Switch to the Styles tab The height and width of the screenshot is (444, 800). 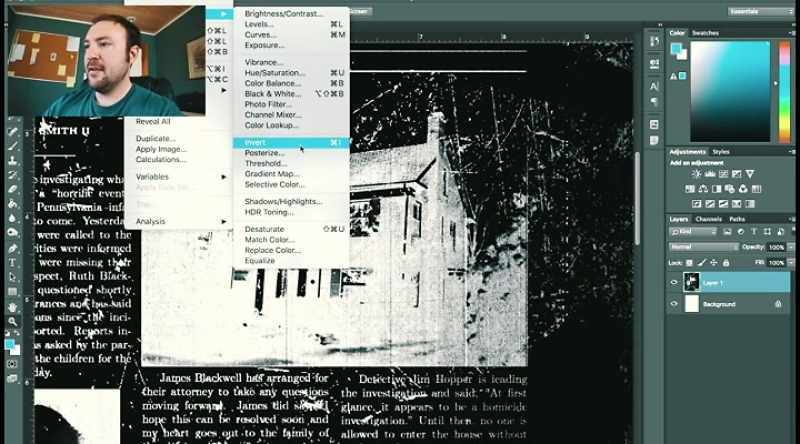720,152
